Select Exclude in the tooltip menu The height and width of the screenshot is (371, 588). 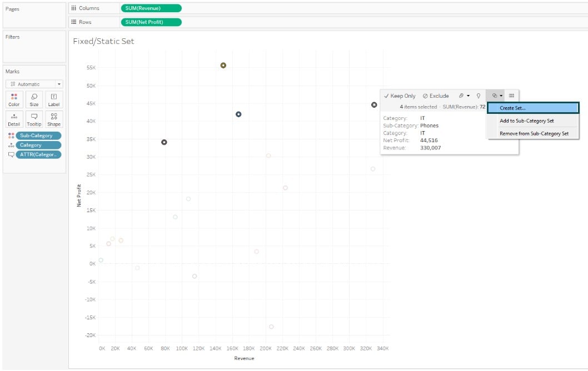click(436, 96)
